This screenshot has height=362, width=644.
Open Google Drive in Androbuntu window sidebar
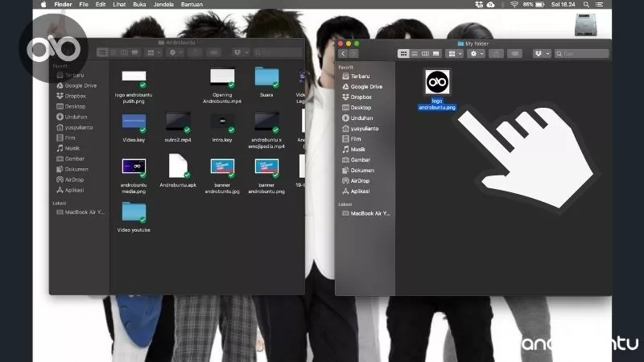tap(78, 86)
